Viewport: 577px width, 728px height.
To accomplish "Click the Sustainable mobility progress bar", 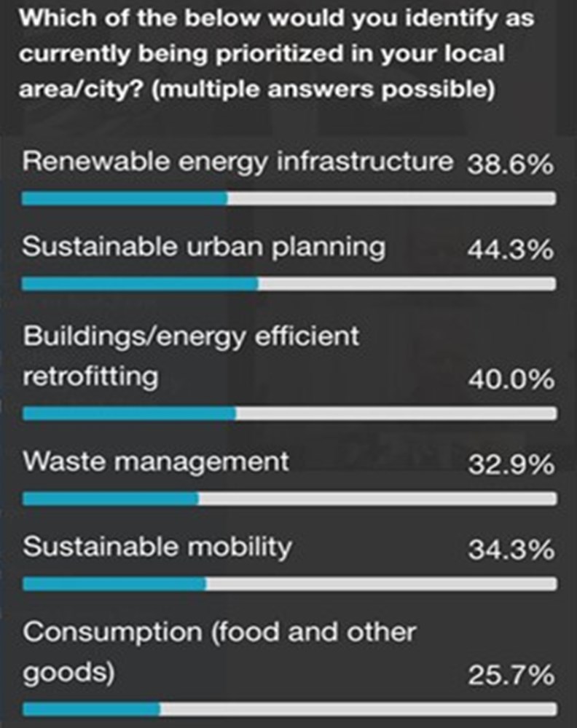I will coord(289,584).
